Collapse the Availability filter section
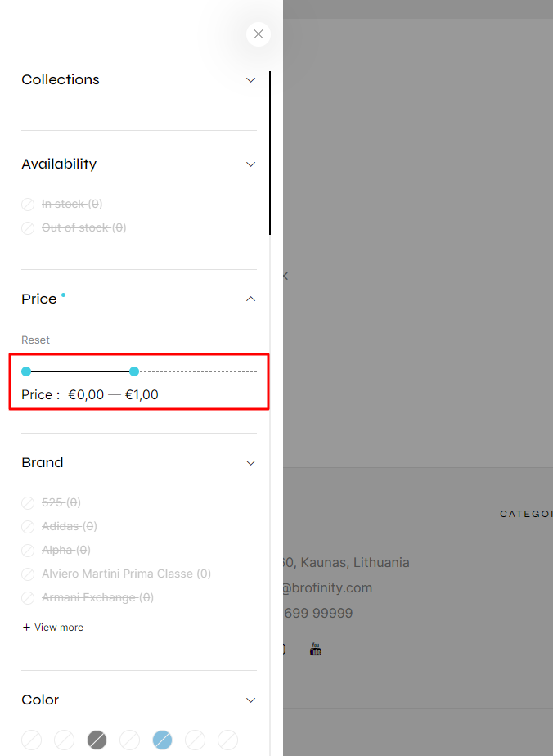This screenshot has height=756, width=553. pos(250,164)
